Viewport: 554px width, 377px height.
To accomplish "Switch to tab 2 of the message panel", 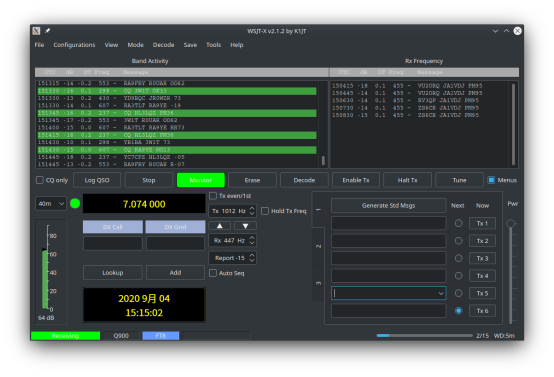I will [318, 246].
